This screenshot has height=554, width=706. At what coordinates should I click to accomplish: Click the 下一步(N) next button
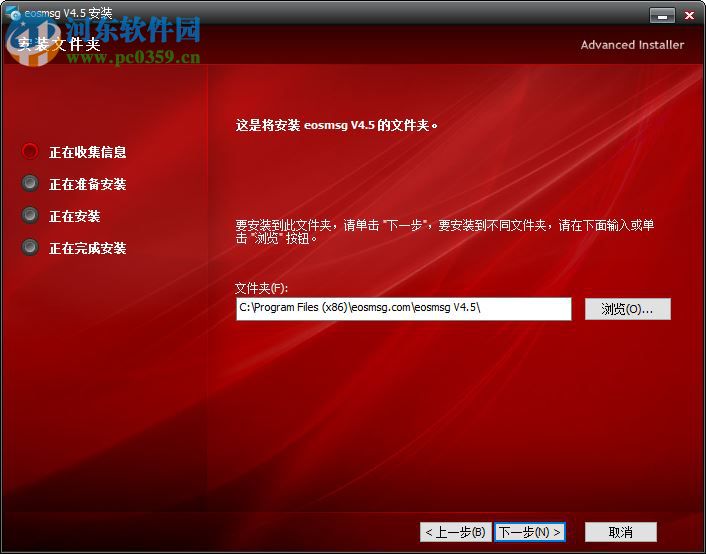click(530, 532)
